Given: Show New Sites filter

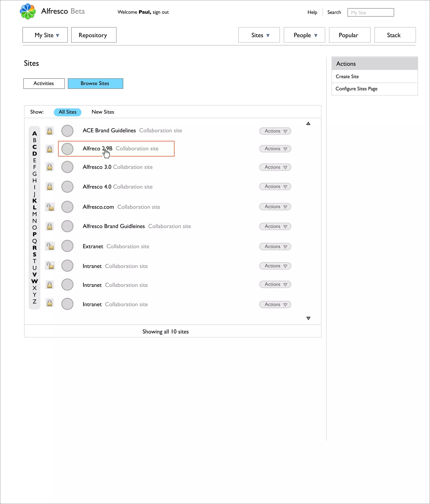Looking at the screenshot, I should pyautogui.click(x=103, y=112).
